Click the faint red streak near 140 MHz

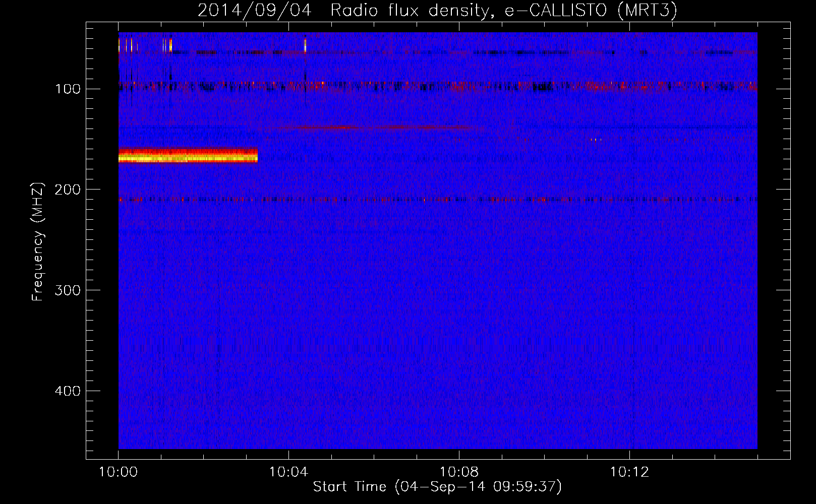(373, 128)
